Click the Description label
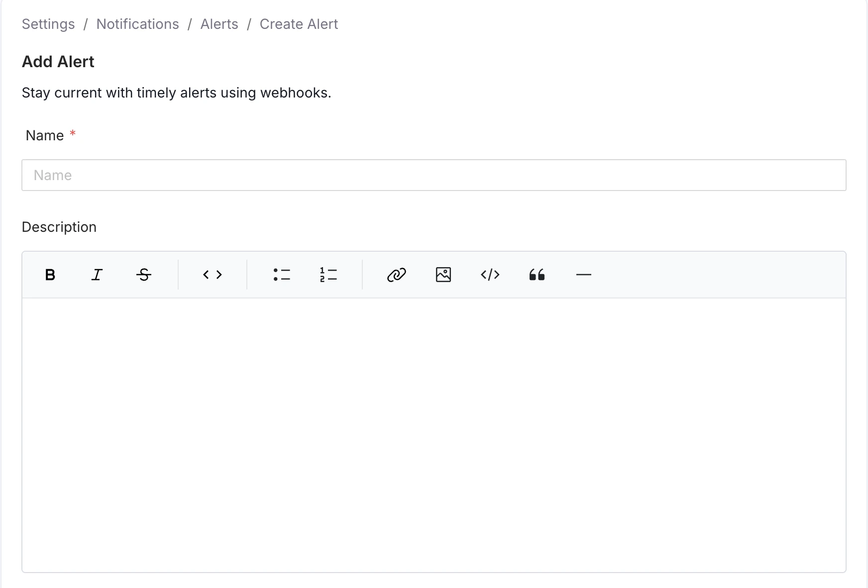Screen dimensions: 868x588 tap(59, 227)
